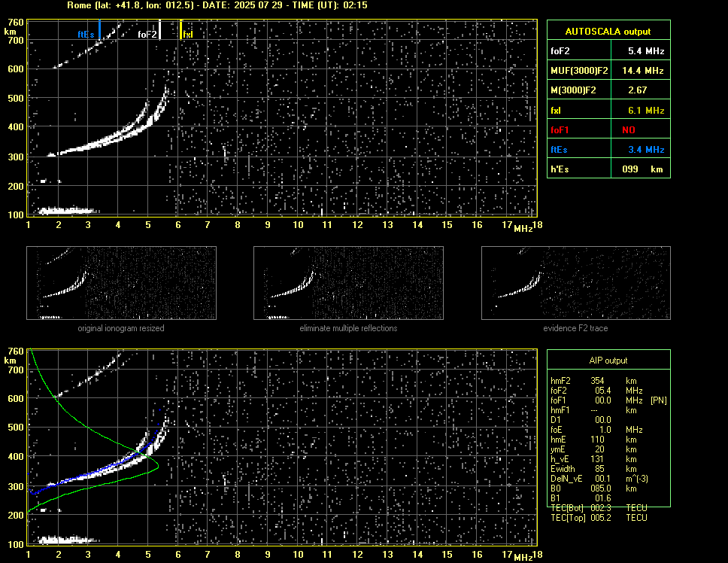Click the ftEs value '3.4 MHz'
The image size is (728, 563).
646,150
